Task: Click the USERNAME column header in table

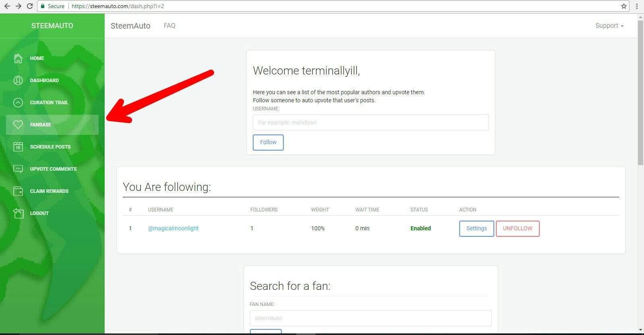Action: pyautogui.click(x=161, y=210)
